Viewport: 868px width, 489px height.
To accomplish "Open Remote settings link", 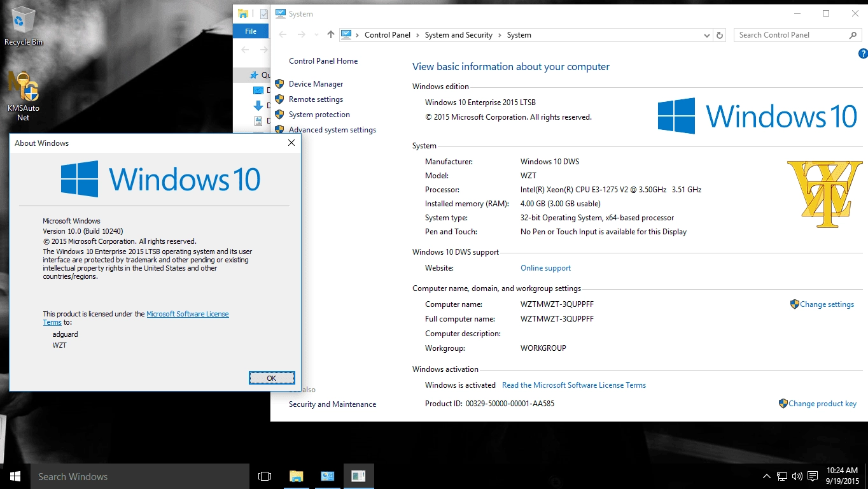I will [316, 99].
